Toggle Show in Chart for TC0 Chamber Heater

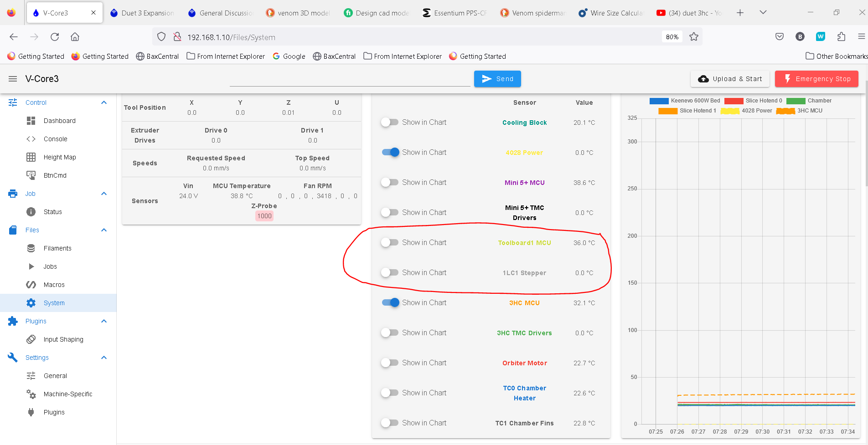pos(390,393)
